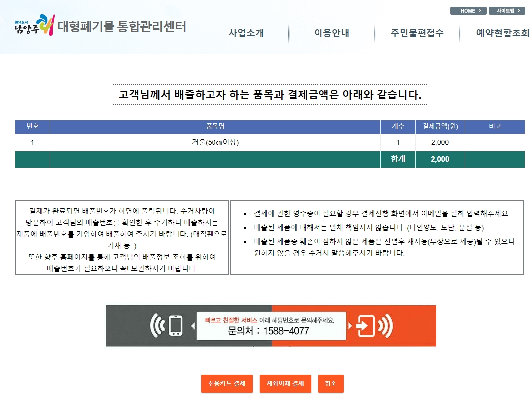Screen dimensions: 532x403
Task: Open the 이용안내 menu
Action: (x=331, y=33)
